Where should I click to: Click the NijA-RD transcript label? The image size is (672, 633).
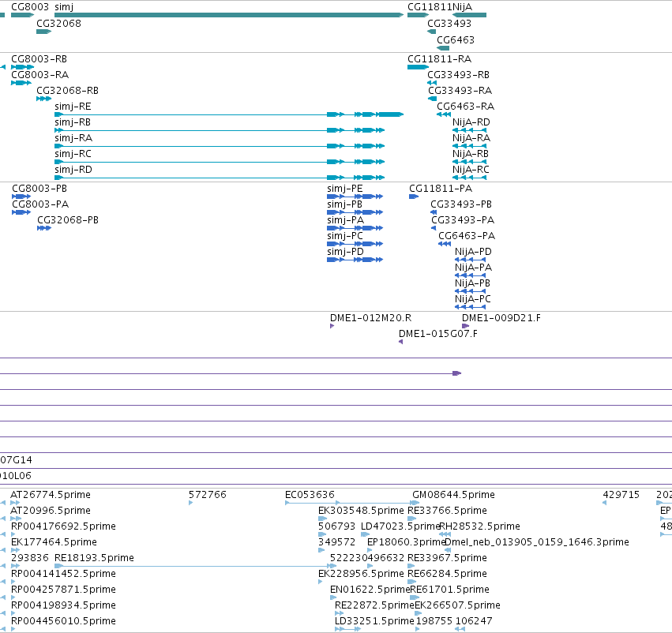(471, 122)
